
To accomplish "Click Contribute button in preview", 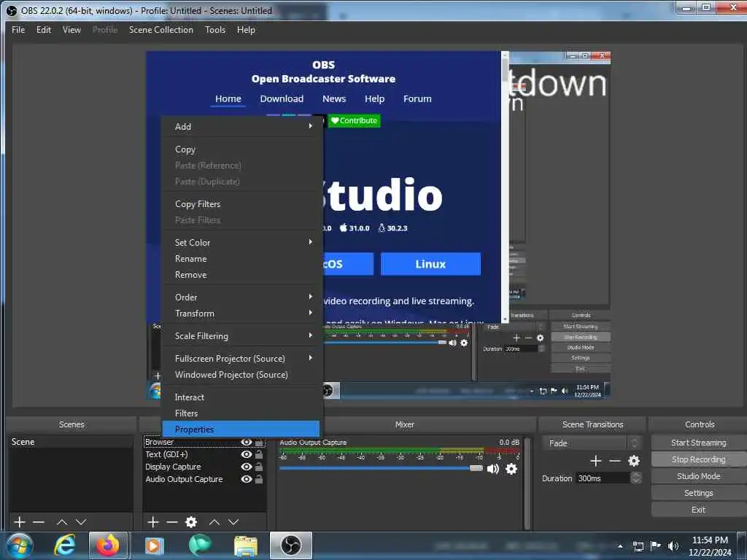I will coord(355,120).
